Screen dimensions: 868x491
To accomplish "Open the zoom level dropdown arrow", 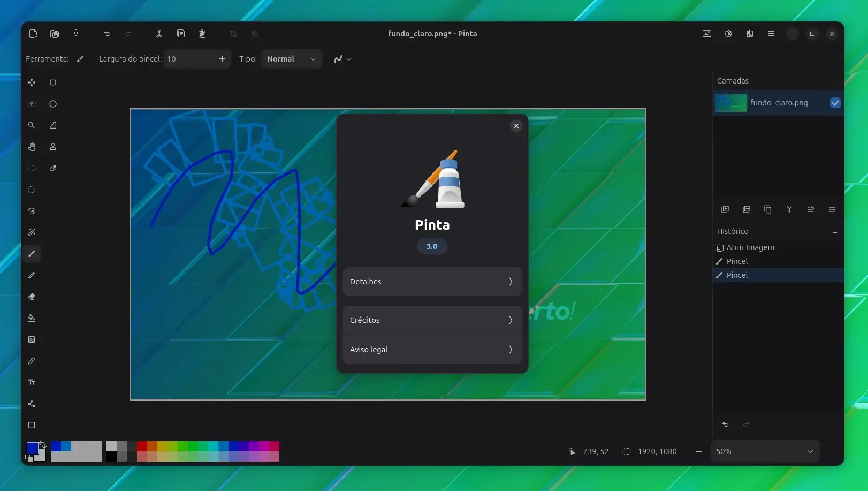I will 810,451.
